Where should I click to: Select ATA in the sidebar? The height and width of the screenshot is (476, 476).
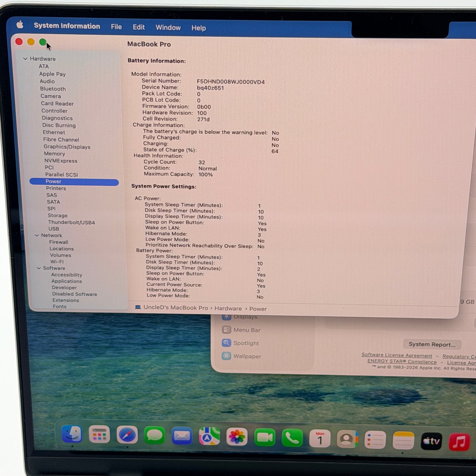pyautogui.click(x=44, y=66)
